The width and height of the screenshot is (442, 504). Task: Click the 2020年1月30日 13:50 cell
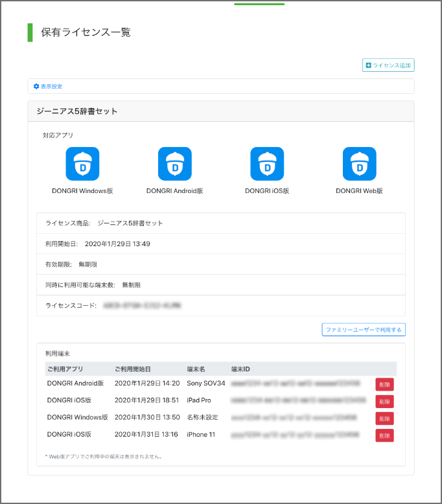[x=147, y=417]
